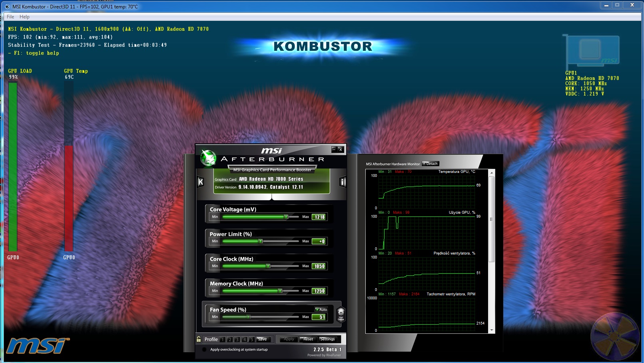Viewport: 644px width, 363px height.
Task: Save the current profile
Action: click(x=263, y=339)
